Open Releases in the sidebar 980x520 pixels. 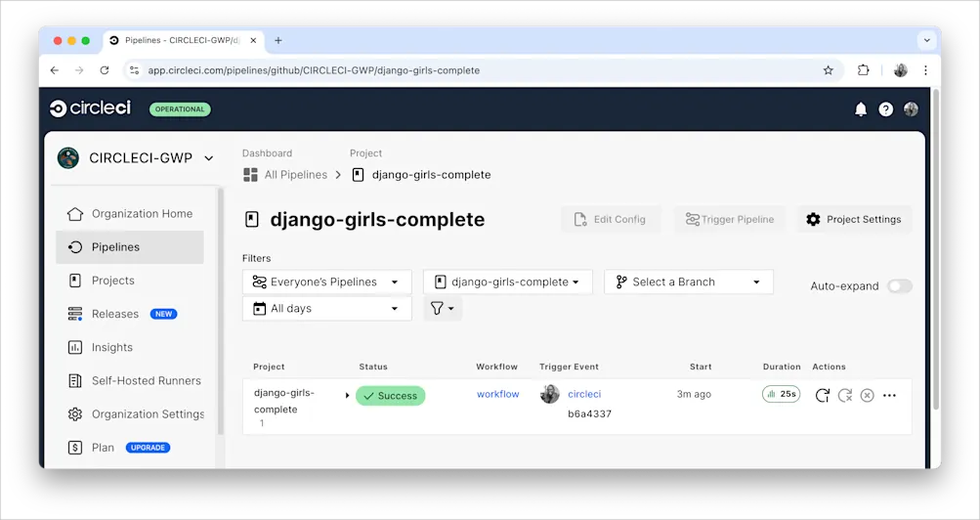click(x=115, y=314)
